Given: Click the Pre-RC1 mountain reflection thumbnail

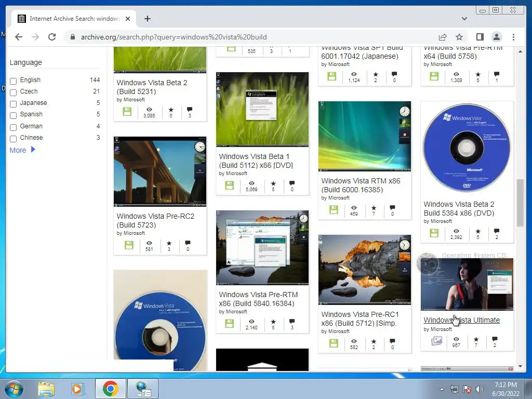Looking at the screenshot, I should (x=364, y=270).
